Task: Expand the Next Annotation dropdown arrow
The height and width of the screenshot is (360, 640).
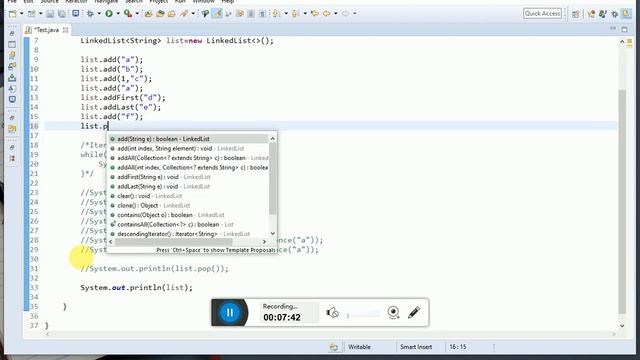Action: pos(285,13)
